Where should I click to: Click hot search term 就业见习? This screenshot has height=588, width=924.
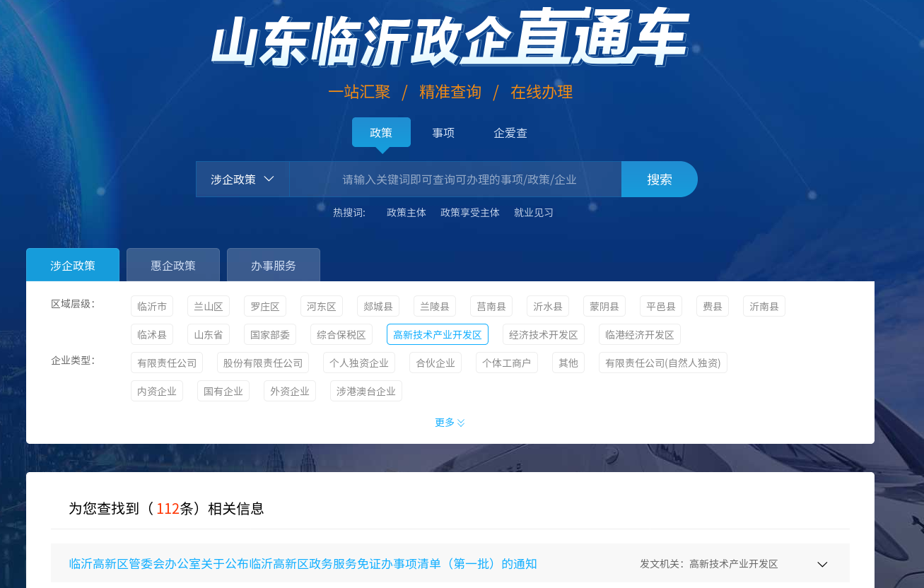(534, 213)
